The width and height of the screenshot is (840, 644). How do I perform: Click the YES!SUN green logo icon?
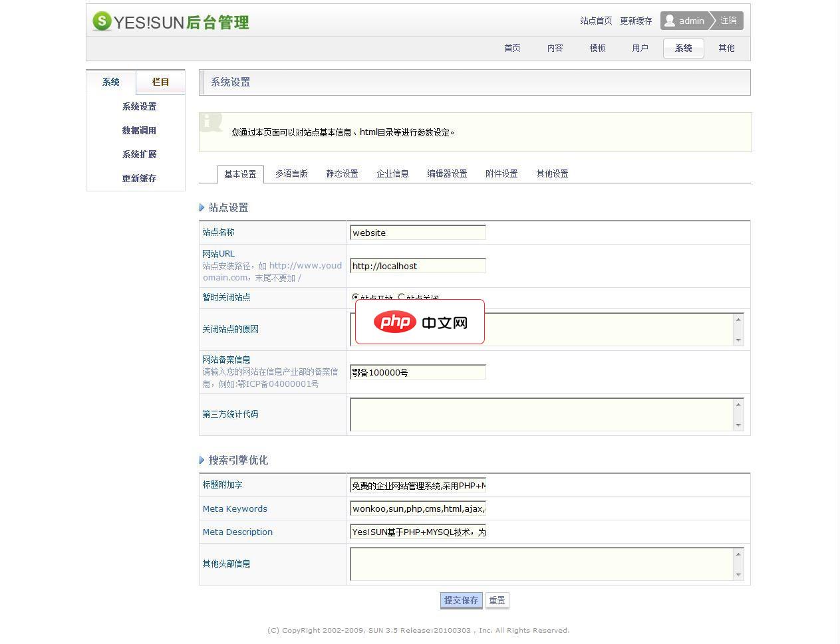click(100, 21)
